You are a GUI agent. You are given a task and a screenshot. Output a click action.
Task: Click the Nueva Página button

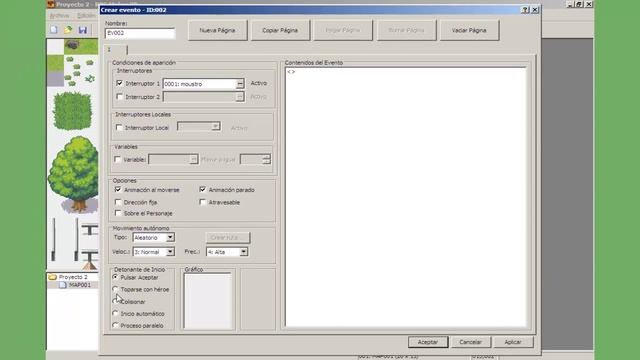click(217, 30)
